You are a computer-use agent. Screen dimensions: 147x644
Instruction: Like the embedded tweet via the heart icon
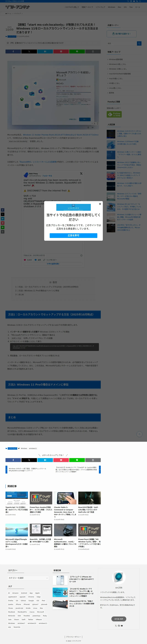pyautogui.click(x=25, y=260)
